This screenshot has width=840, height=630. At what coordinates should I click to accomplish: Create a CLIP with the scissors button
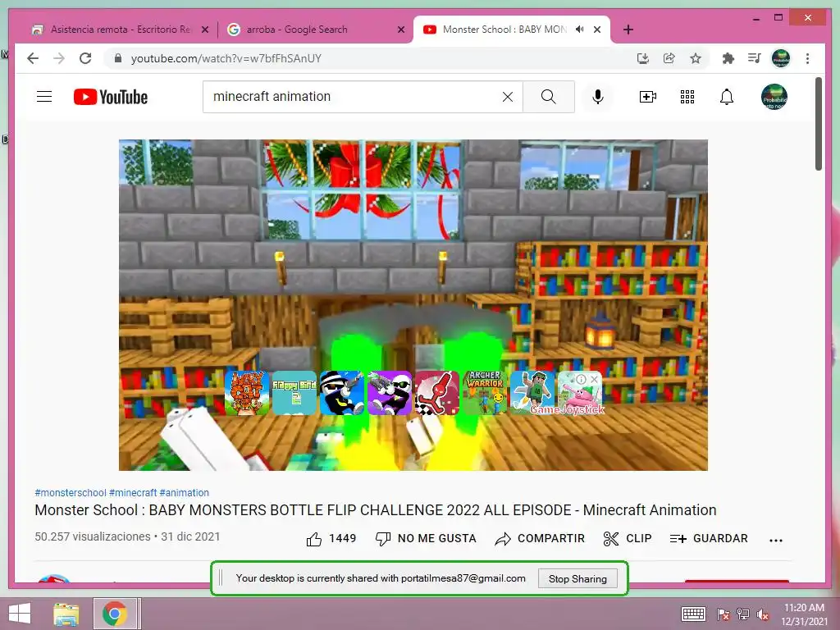(628, 539)
